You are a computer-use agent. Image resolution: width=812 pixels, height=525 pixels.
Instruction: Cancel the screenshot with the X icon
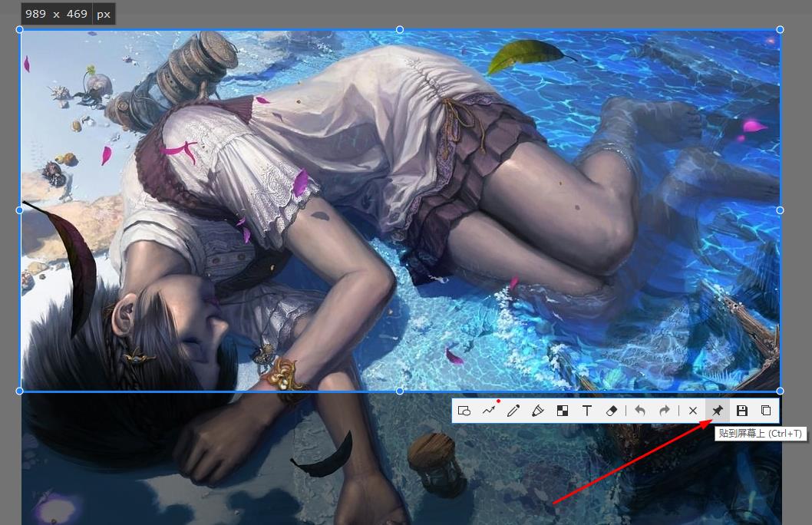693,411
